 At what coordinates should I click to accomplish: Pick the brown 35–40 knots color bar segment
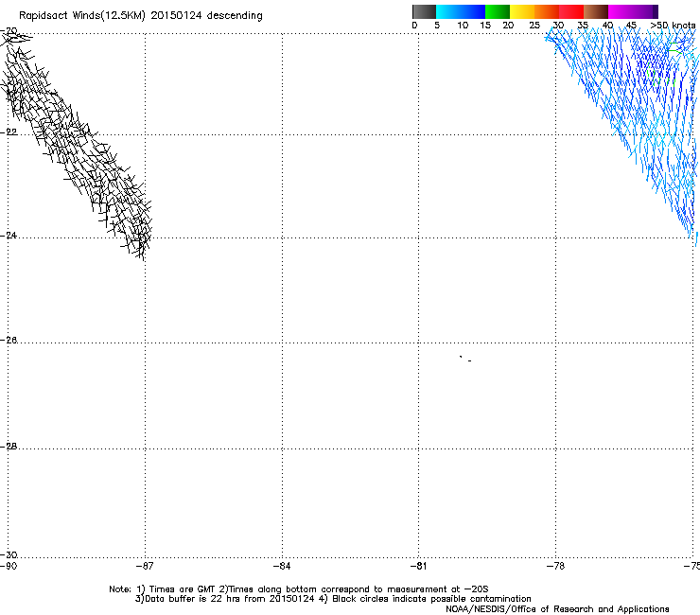[x=596, y=11]
